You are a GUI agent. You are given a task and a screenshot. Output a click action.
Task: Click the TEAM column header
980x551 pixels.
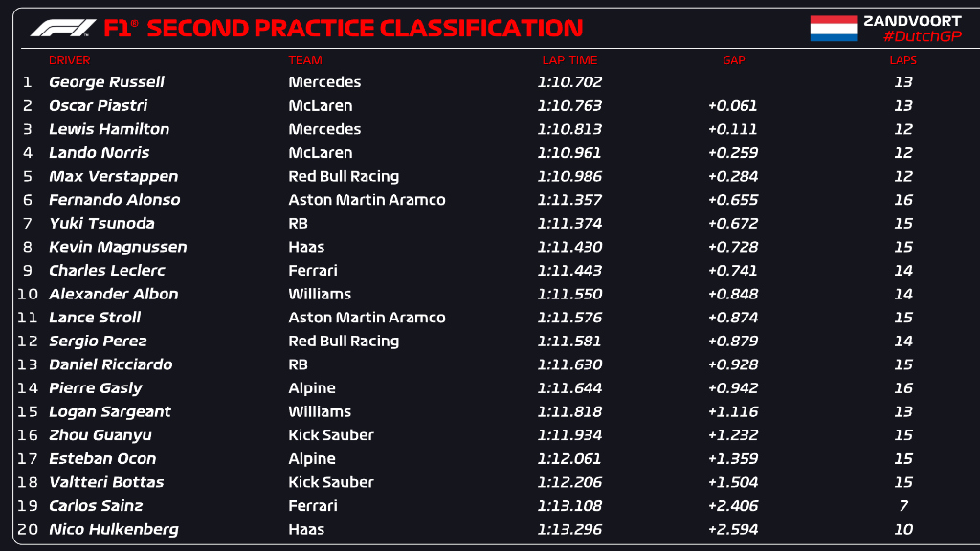(305, 60)
